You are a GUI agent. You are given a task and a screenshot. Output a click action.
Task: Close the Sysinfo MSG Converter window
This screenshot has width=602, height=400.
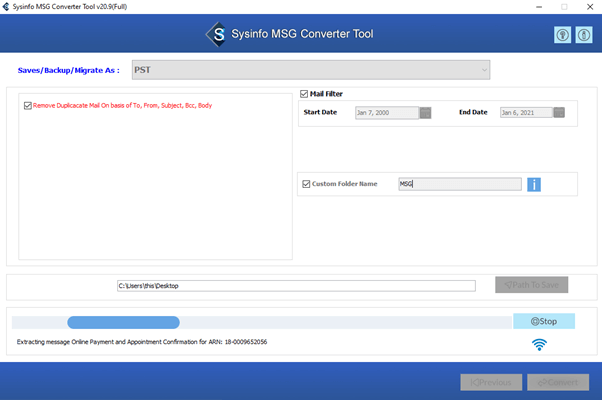[590, 7]
